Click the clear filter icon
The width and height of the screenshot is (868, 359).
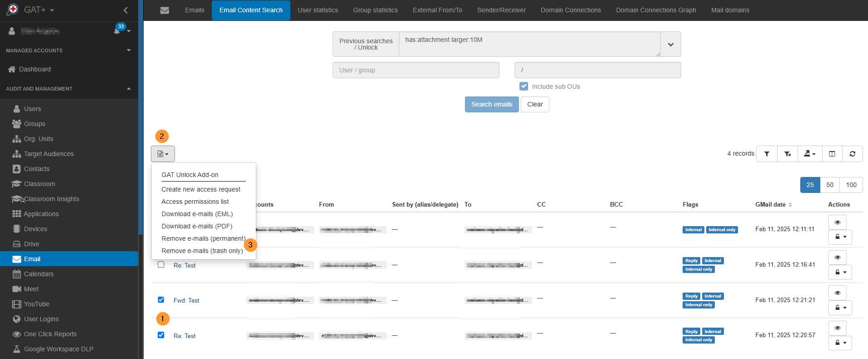coord(788,154)
